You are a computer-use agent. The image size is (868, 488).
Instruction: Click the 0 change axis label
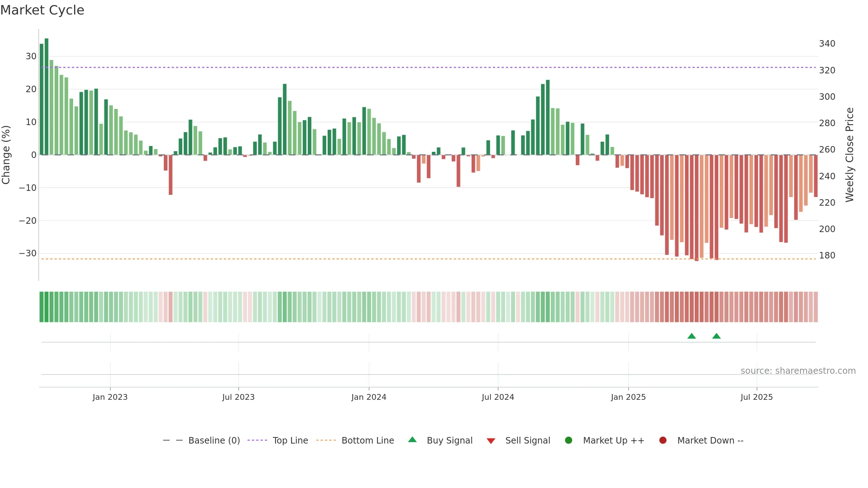click(34, 155)
